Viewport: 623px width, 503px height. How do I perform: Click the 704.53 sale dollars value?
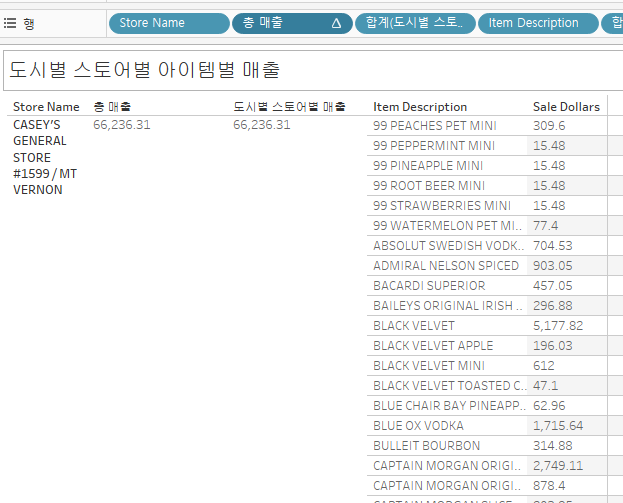pyautogui.click(x=553, y=246)
